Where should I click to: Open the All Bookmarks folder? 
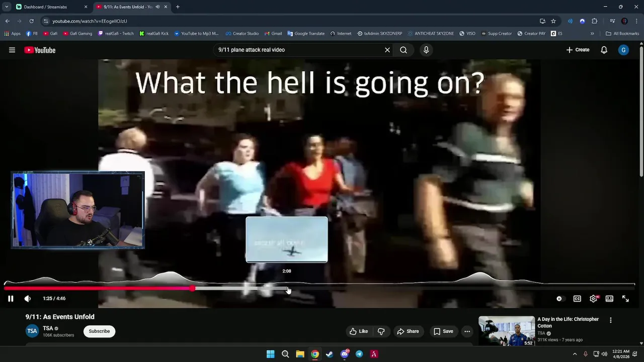[622, 34]
